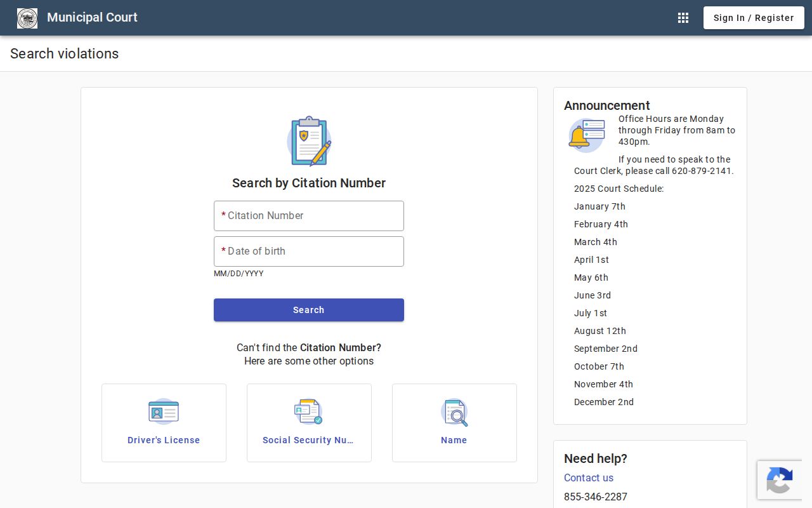Select the Driver's License search option
812x508 pixels.
click(164, 423)
